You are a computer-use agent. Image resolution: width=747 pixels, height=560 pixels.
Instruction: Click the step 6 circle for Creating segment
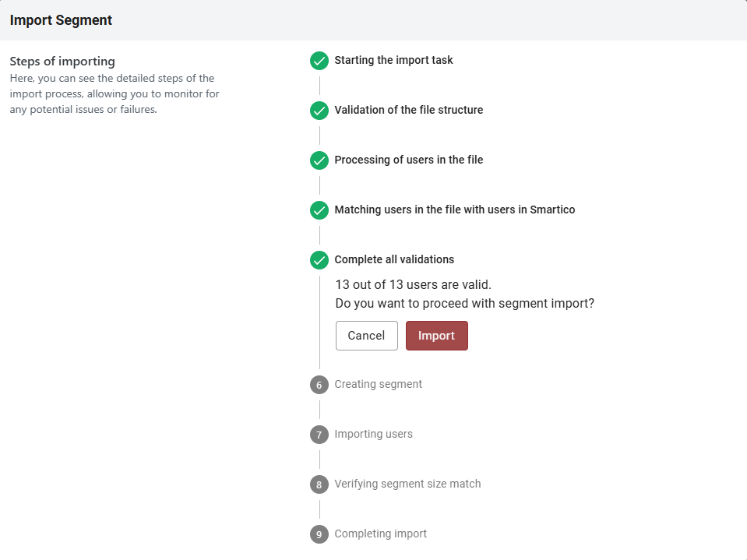pos(319,385)
